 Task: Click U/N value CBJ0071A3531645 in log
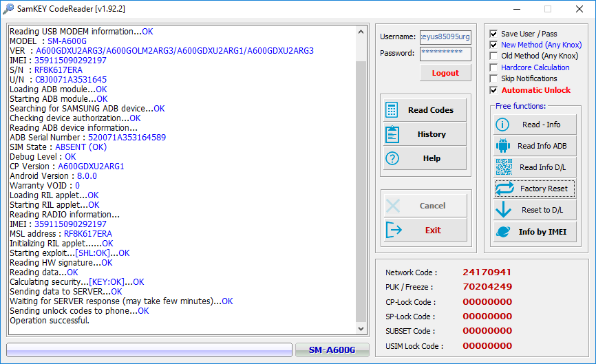[x=71, y=80]
